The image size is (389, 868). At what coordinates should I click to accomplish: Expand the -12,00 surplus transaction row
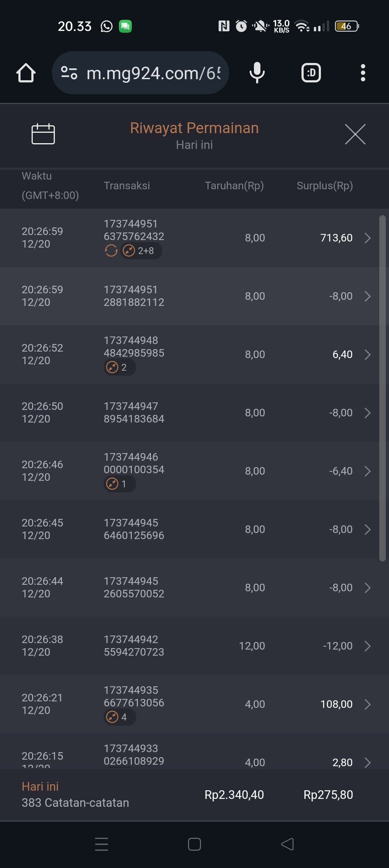pyautogui.click(x=367, y=646)
